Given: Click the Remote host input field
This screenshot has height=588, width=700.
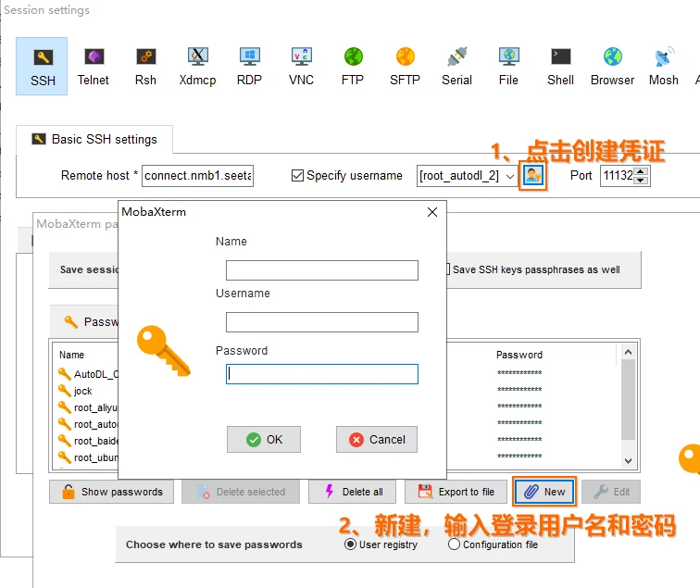Looking at the screenshot, I should [x=198, y=175].
